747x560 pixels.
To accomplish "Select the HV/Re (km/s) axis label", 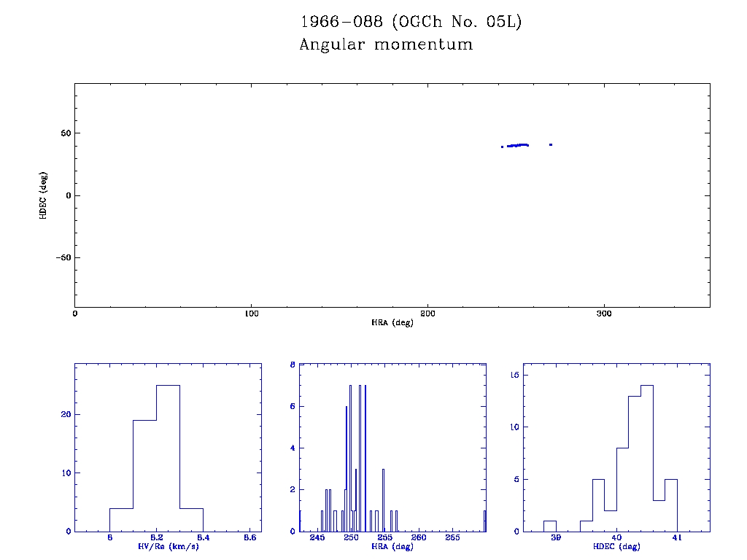I will pos(169,546).
